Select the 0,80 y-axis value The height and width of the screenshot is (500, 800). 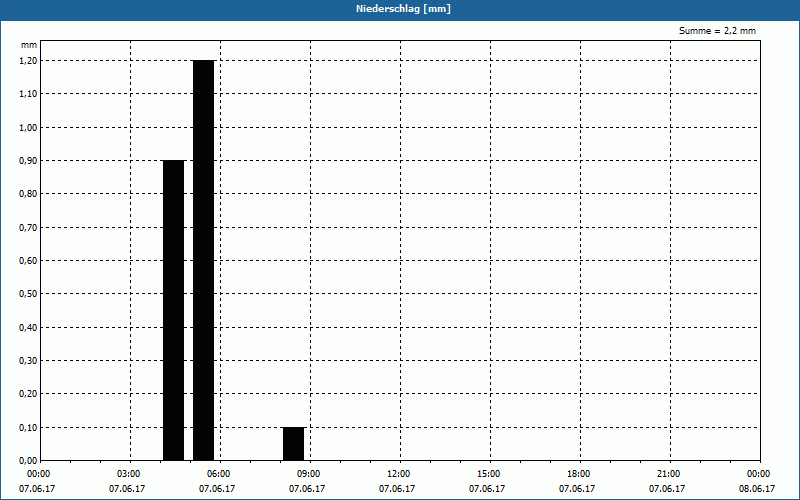(29, 194)
